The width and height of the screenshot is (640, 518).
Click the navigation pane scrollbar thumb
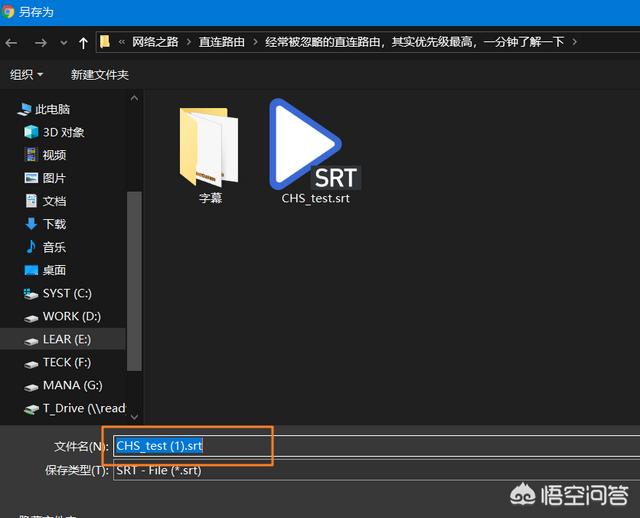(x=134, y=281)
